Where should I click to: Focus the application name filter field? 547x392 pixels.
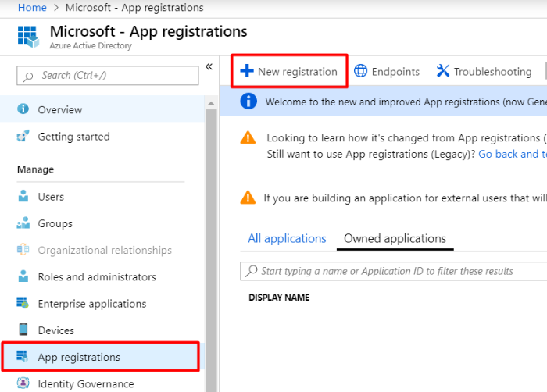coord(394,271)
